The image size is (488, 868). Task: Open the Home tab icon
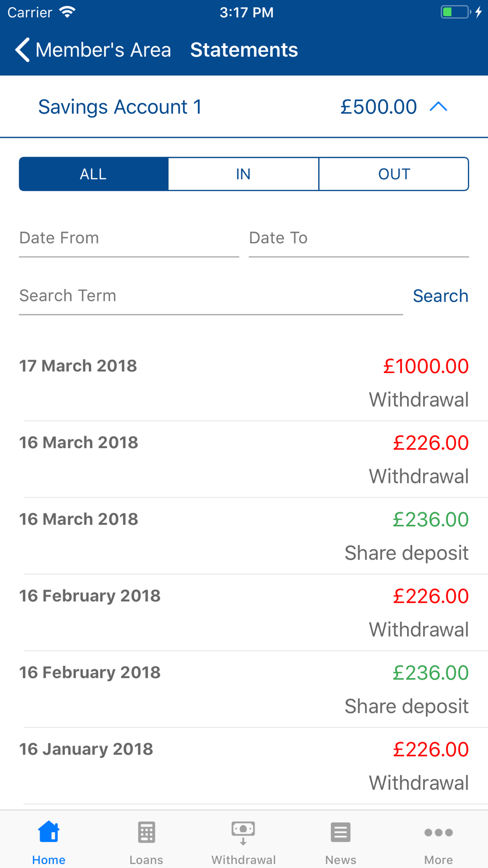click(49, 832)
